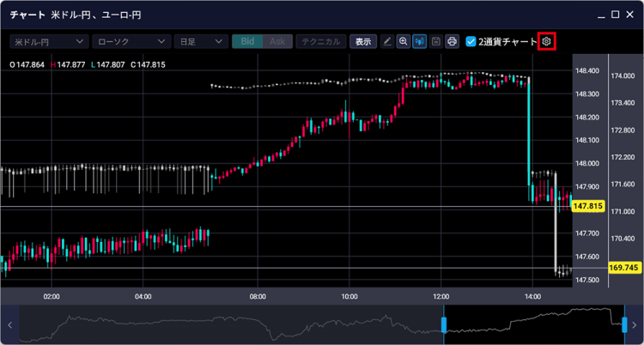
Task: Toggle the highlighted candlestick chart icon
Action: click(420, 41)
